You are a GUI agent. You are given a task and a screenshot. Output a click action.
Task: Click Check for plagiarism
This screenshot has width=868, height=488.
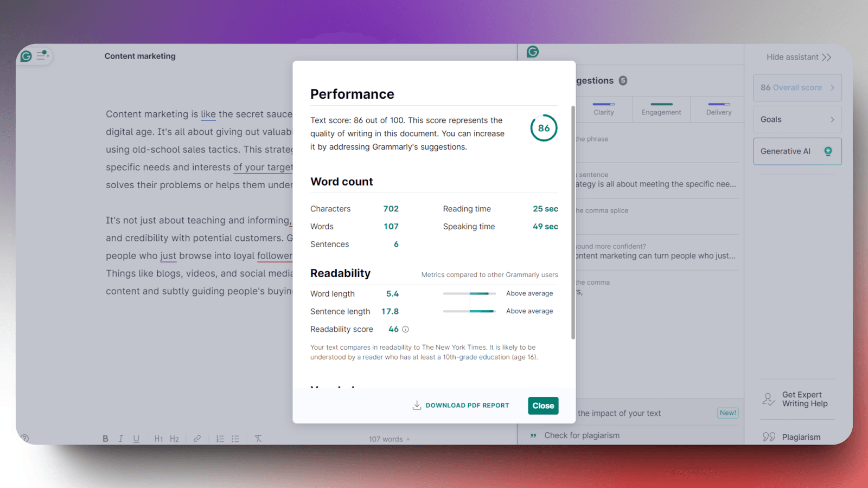(x=582, y=435)
